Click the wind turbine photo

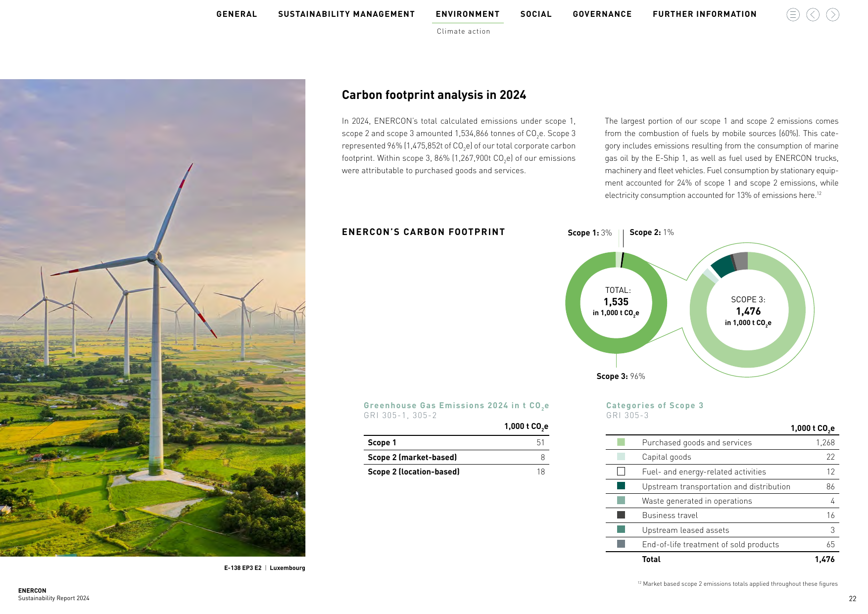tap(152, 318)
